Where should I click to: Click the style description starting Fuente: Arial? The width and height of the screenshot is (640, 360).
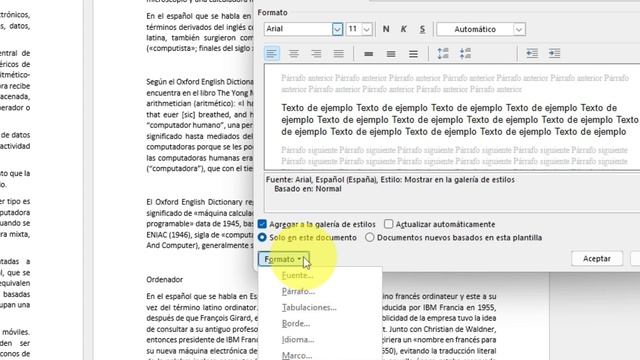pos(390,180)
